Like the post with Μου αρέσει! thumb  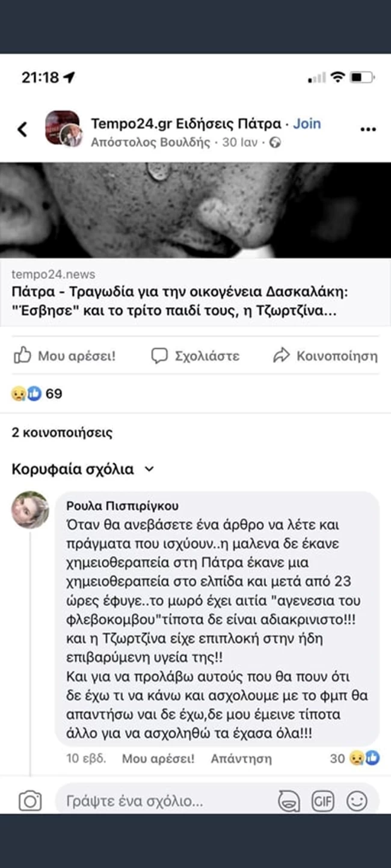[x=64, y=356]
